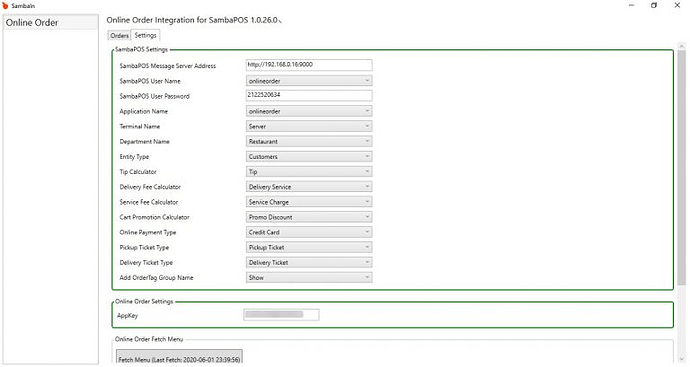Open Online Order in sidebar
Screen dimensions: 690x367
[51, 22]
